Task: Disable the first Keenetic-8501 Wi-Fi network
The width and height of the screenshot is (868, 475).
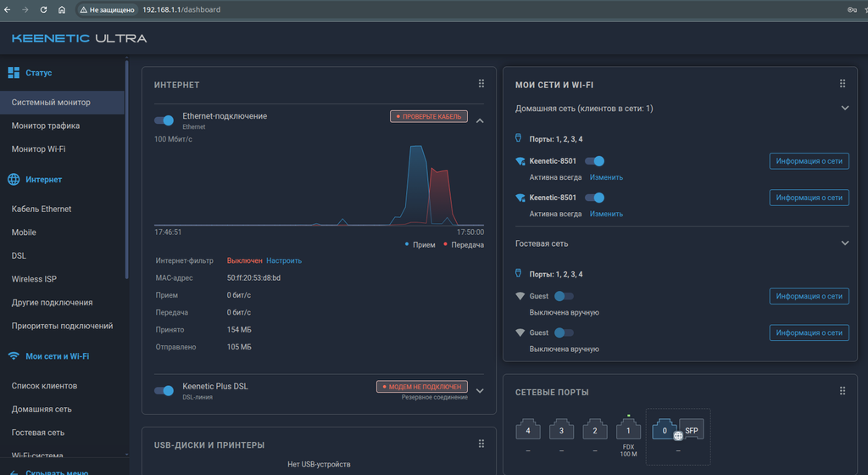Action: click(x=594, y=161)
